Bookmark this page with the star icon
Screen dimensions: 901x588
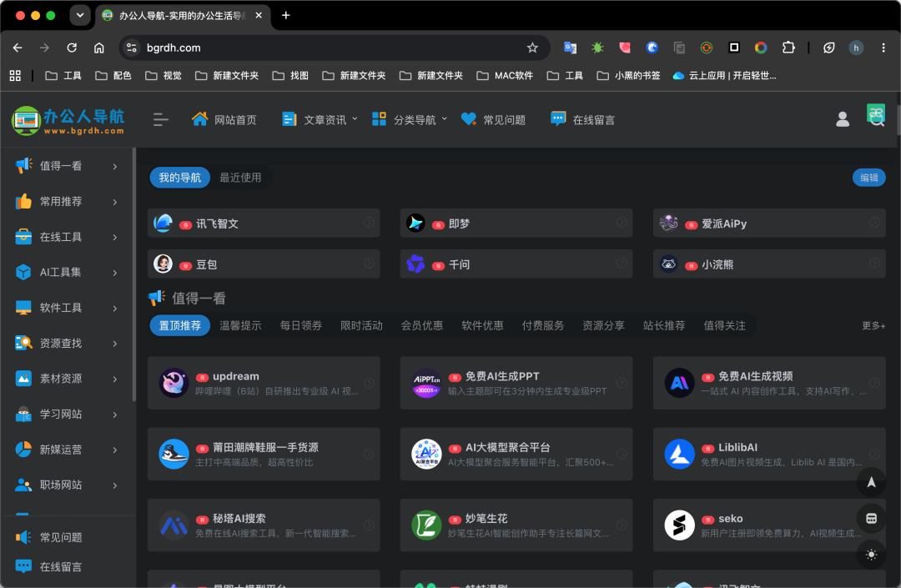pos(532,48)
